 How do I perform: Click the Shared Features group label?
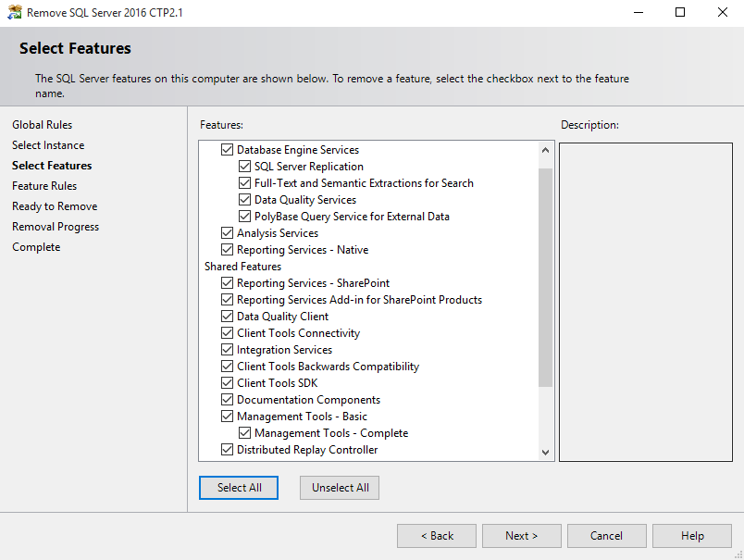click(x=243, y=267)
